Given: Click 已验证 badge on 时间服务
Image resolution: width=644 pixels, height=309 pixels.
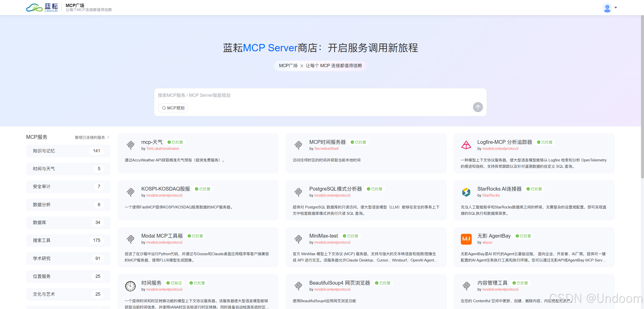Looking at the screenshot, I should 174,283.
